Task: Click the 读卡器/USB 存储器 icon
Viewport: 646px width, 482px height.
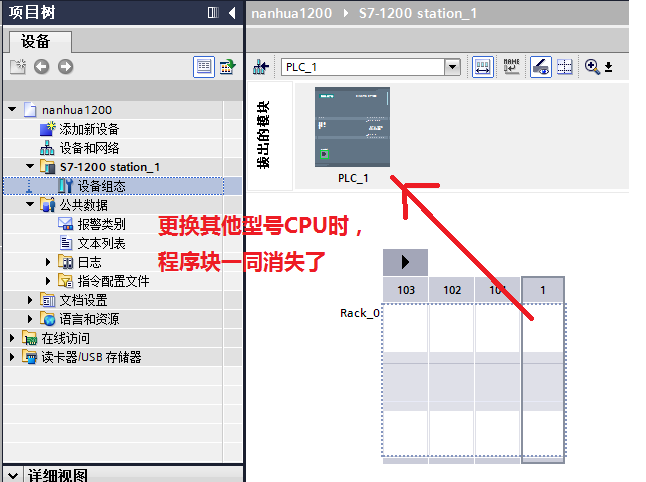Action: pos(30,357)
